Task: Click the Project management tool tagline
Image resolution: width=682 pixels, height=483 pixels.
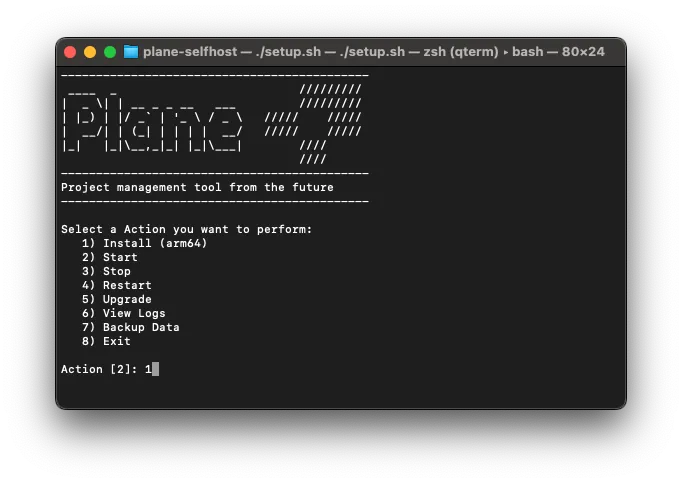Action: pos(197,187)
